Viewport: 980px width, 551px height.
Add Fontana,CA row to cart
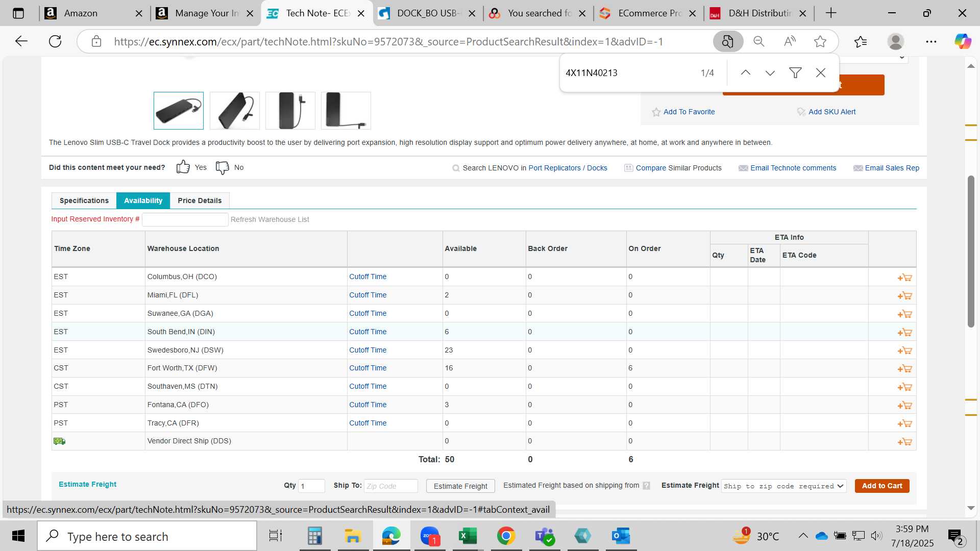click(x=904, y=406)
